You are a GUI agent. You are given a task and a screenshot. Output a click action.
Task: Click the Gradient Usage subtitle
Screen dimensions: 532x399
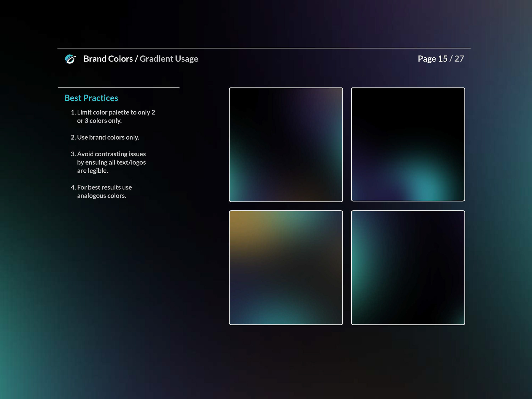pos(169,59)
